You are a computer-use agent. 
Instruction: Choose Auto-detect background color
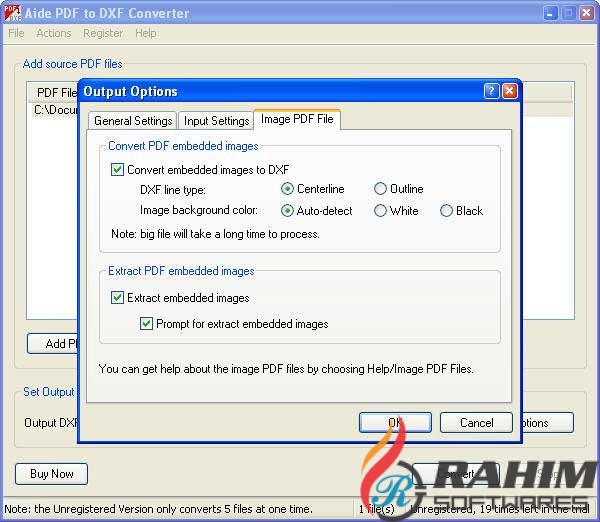[287, 210]
